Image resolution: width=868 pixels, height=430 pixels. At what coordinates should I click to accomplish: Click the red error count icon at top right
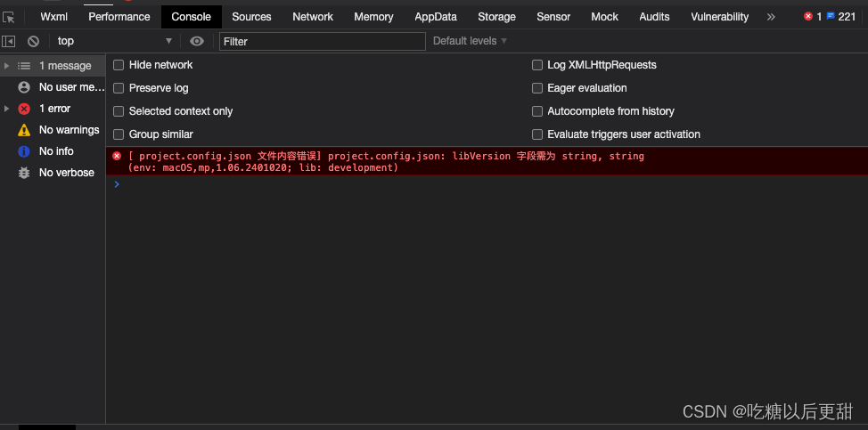[808, 17]
